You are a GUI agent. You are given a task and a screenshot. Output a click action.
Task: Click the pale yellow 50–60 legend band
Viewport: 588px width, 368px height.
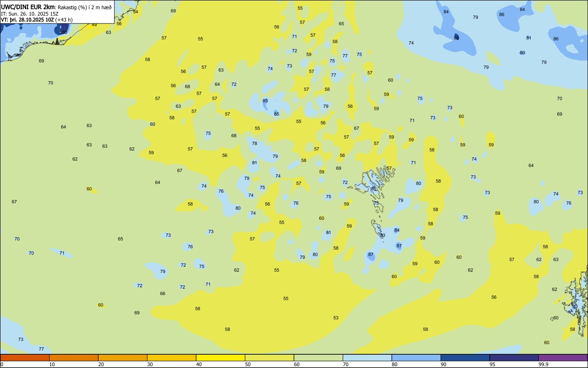tap(269, 357)
